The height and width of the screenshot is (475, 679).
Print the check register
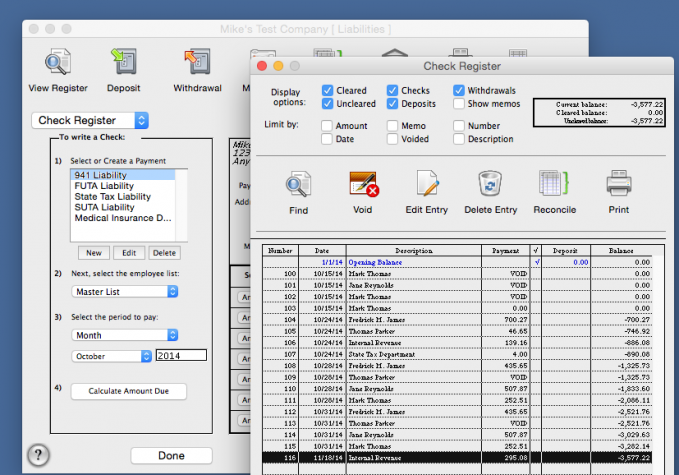(618, 184)
